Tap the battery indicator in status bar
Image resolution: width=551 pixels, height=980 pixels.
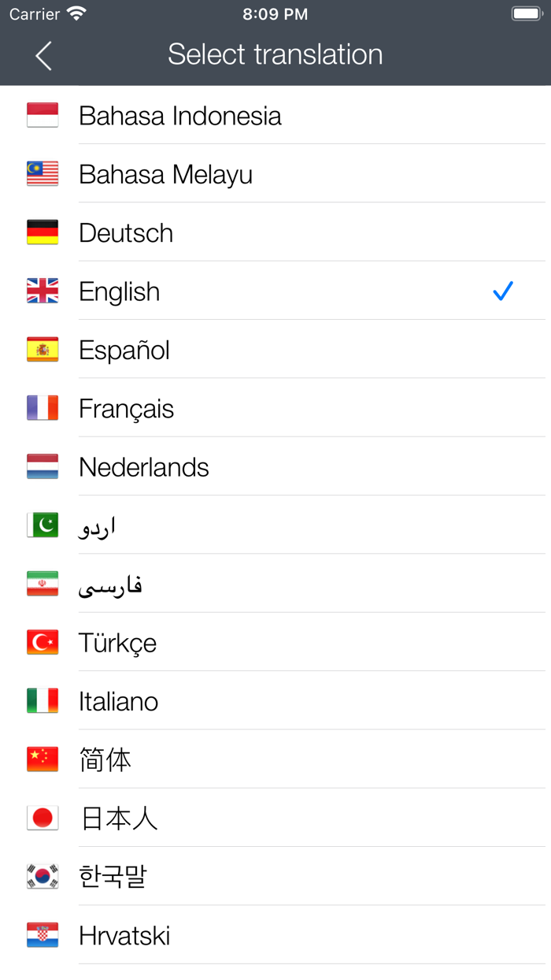pyautogui.click(x=526, y=14)
